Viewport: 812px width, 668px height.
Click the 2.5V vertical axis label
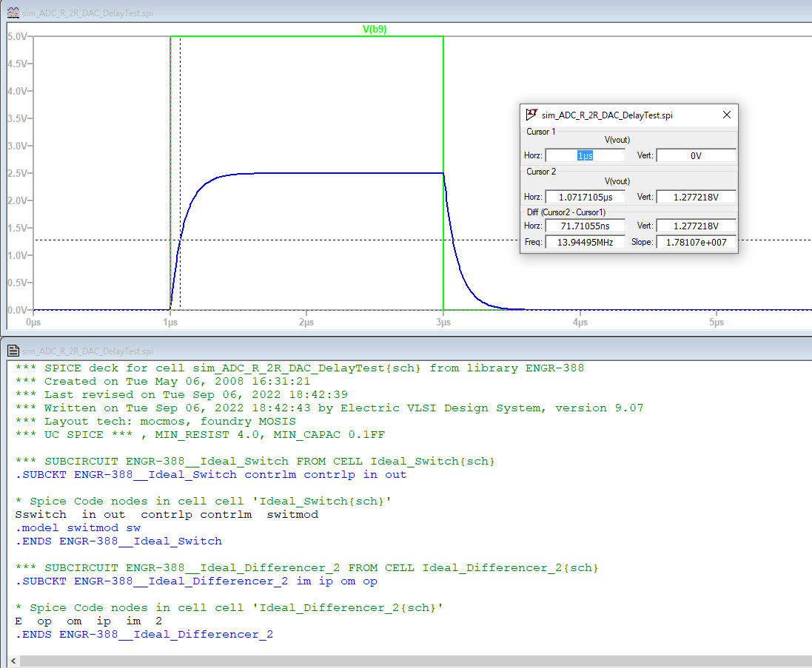coord(17,173)
